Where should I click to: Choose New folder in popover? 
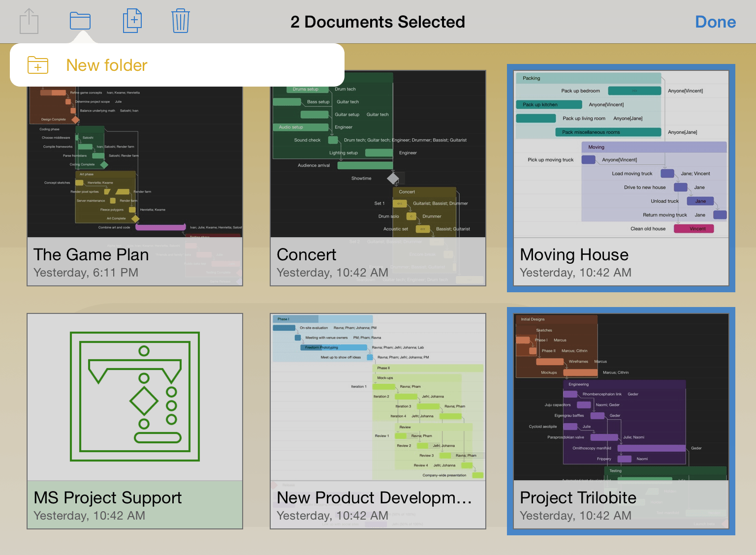[177, 65]
